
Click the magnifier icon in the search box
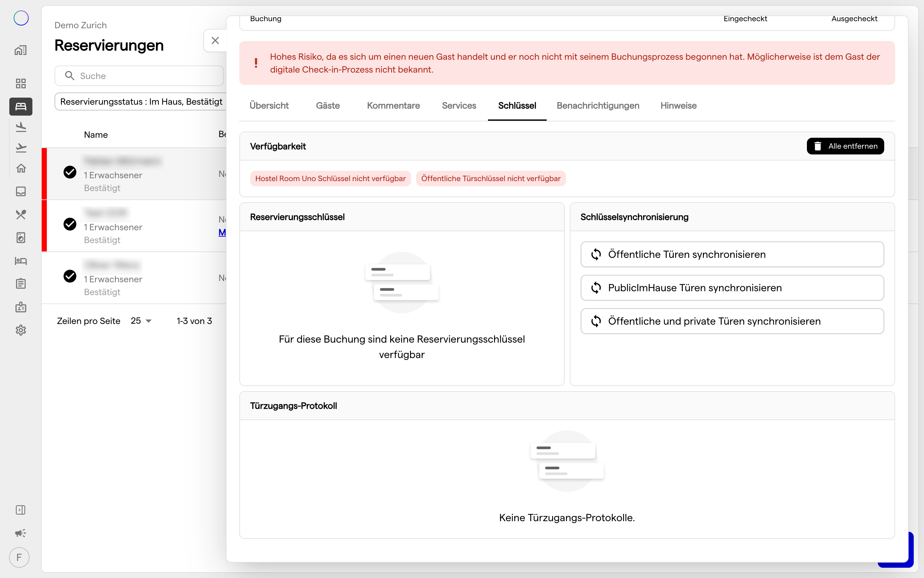click(x=70, y=76)
